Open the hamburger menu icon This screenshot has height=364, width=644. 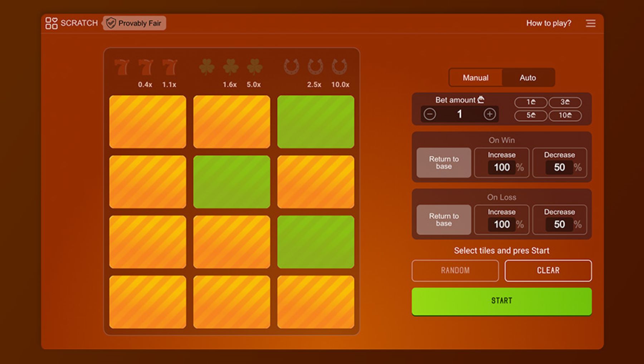pos(591,23)
